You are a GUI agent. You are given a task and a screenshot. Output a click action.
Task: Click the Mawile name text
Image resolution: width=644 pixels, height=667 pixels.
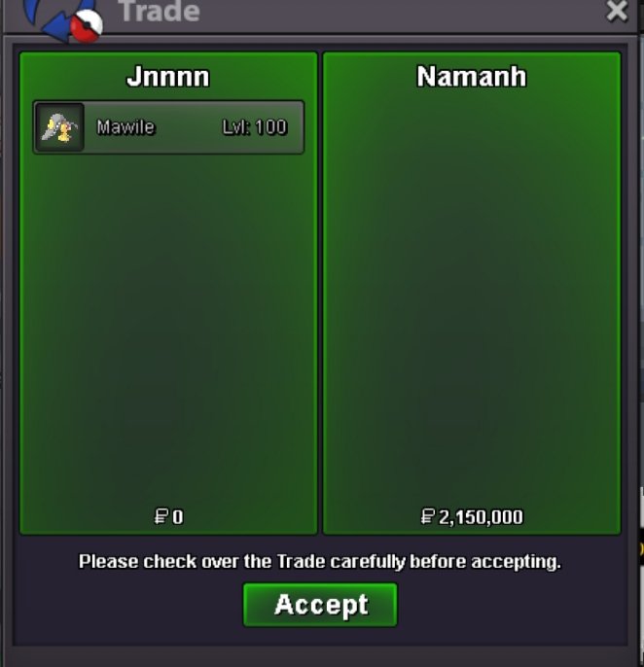pyautogui.click(x=125, y=127)
